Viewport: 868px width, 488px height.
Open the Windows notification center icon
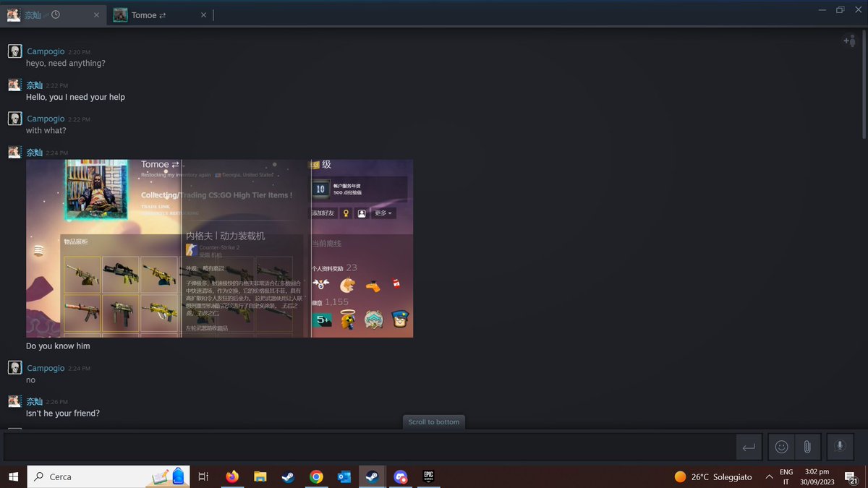pos(851,476)
